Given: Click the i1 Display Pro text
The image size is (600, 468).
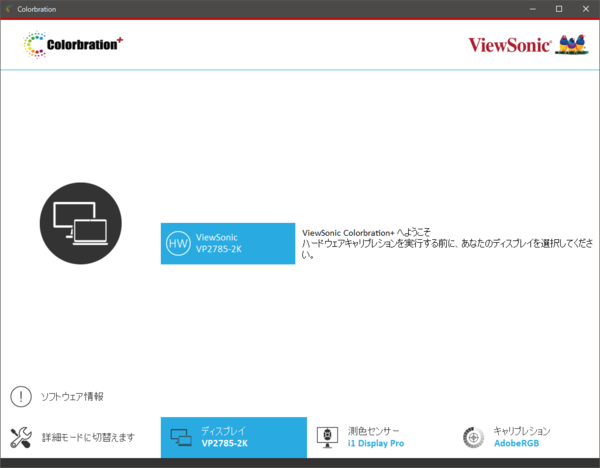Looking at the screenshot, I should point(376,444).
